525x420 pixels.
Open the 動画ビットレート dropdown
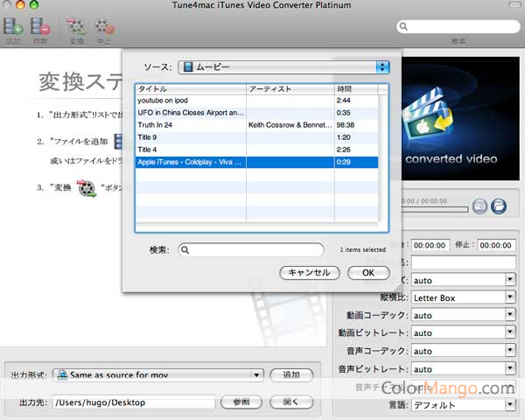click(x=463, y=332)
